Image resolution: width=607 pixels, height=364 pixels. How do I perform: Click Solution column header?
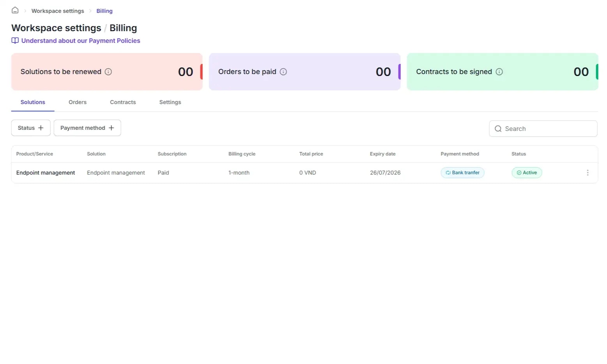tap(96, 154)
